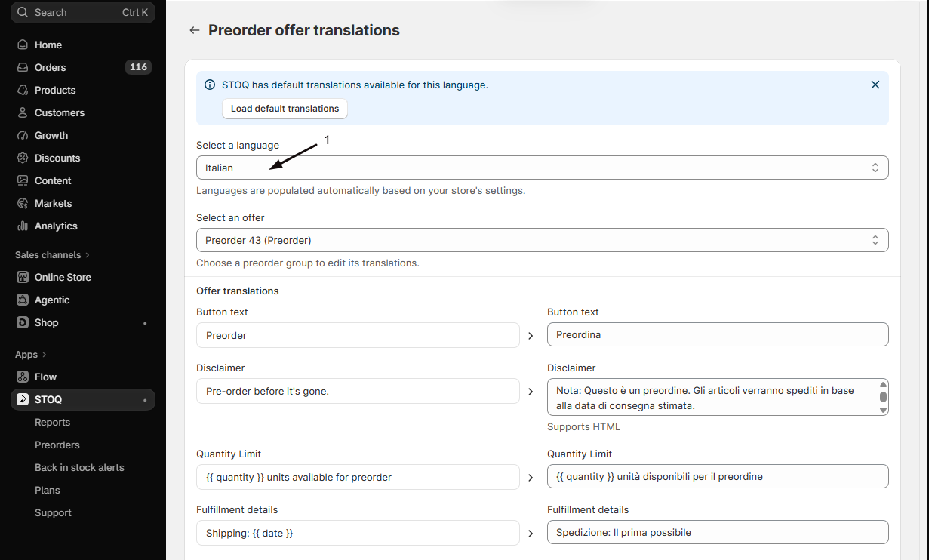This screenshot has width=929, height=560.
Task: Click the search magnifier icon
Action: click(23, 12)
